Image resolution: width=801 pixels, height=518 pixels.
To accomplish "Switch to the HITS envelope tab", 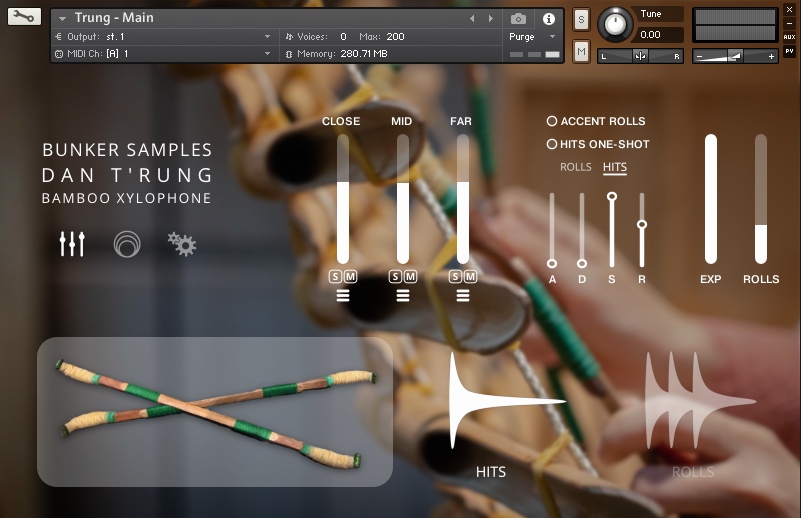I will tap(615, 167).
